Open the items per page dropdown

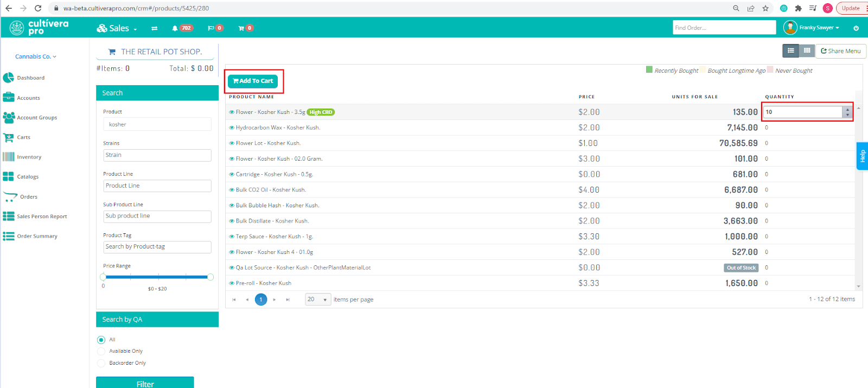318,300
